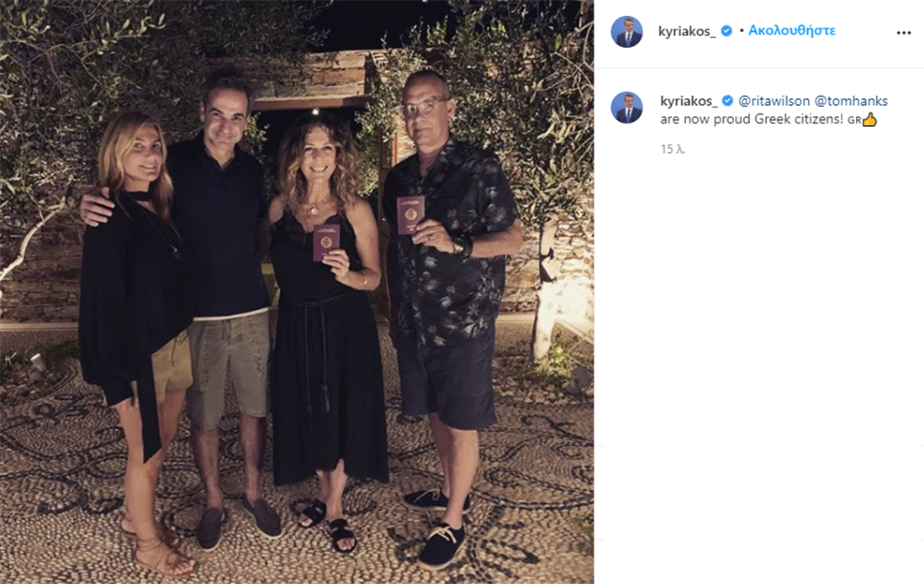
Task: Open the @tomhanks mention link
Action: [x=851, y=102]
